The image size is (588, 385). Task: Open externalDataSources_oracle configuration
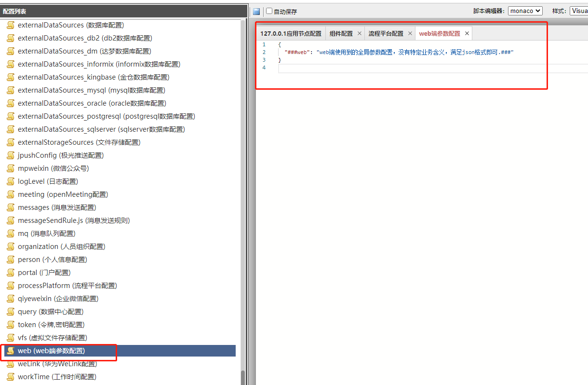[92, 103]
